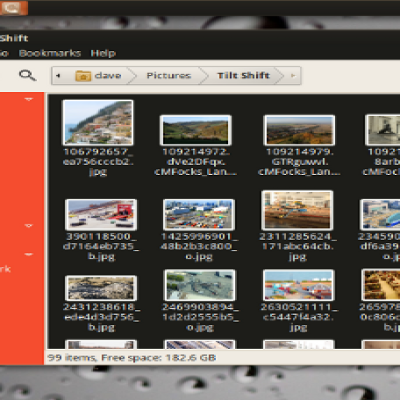Open the Bookmarks menu

point(50,53)
